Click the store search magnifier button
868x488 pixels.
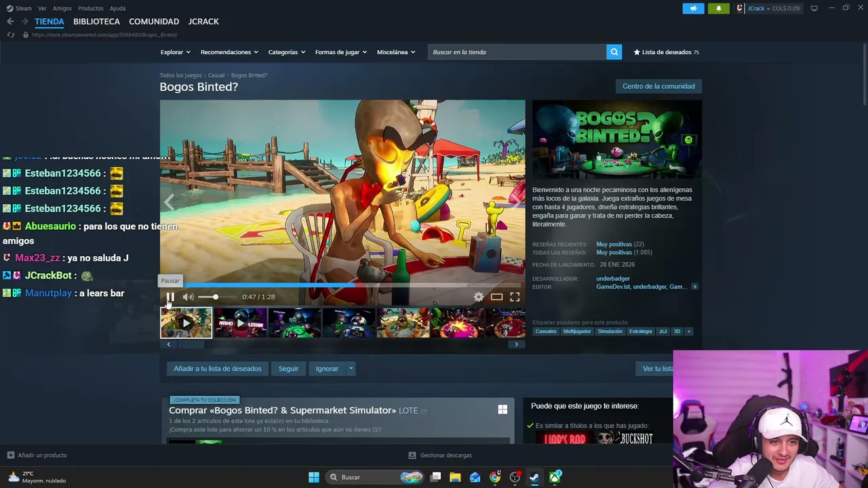click(614, 52)
